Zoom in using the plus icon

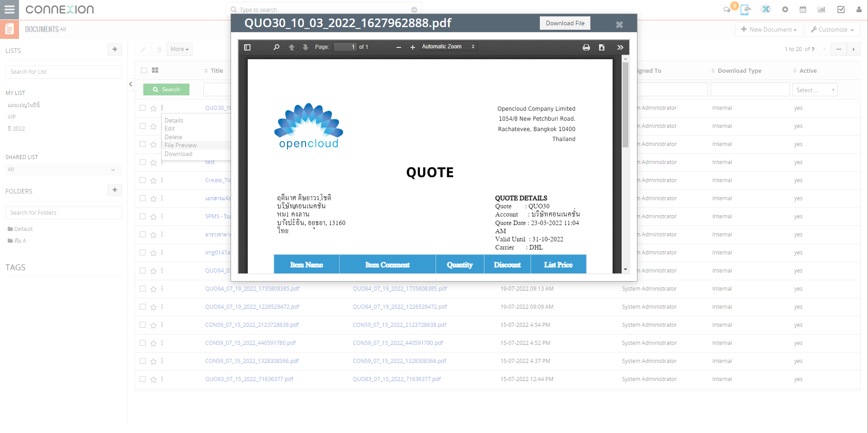tap(412, 47)
